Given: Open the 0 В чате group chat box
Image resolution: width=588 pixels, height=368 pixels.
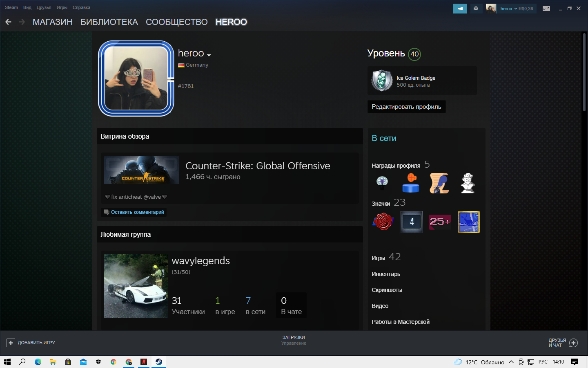Looking at the screenshot, I should [292, 305].
